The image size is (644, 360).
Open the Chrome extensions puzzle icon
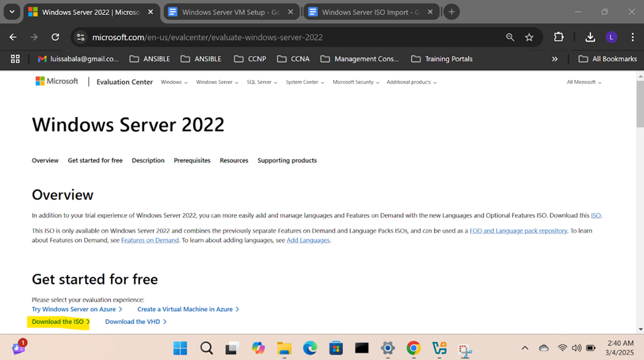click(x=559, y=37)
